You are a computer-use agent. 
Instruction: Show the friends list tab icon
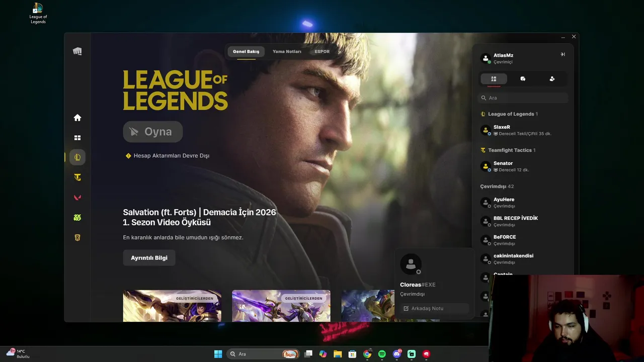tap(494, 79)
